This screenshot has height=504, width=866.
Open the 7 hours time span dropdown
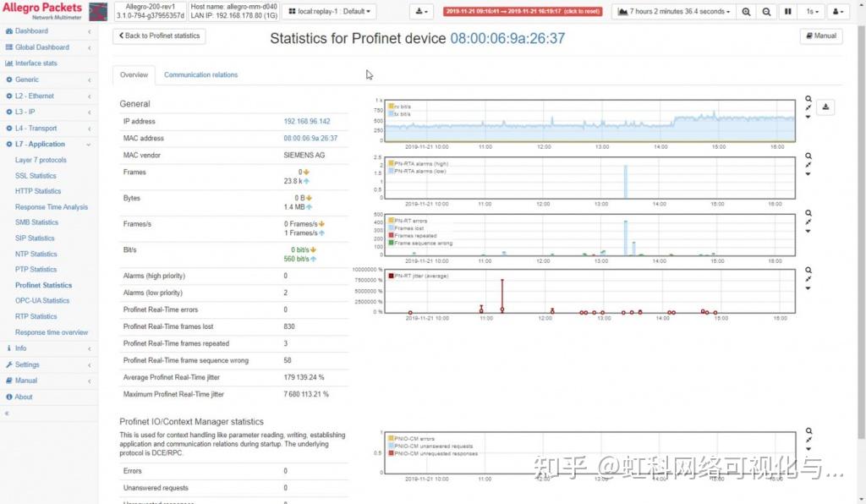[674, 11]
